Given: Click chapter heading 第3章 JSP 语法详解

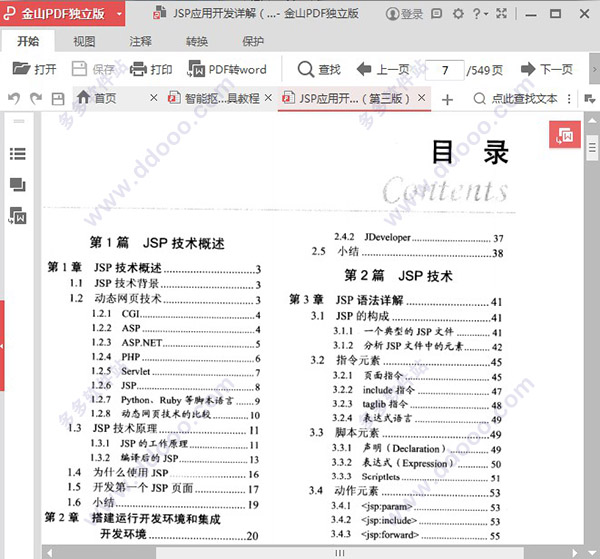Looking at the screenshot, I should point(396,300).
